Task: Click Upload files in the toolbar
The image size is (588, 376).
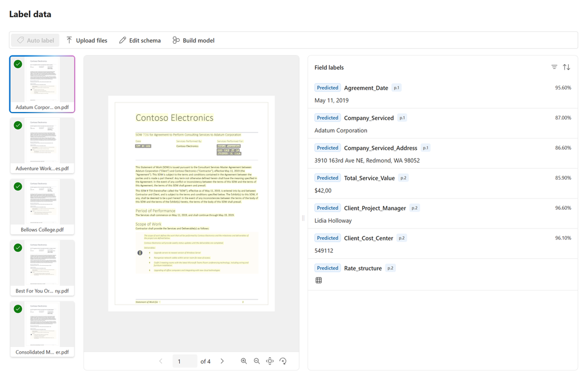Action: (x=87, y=40)
